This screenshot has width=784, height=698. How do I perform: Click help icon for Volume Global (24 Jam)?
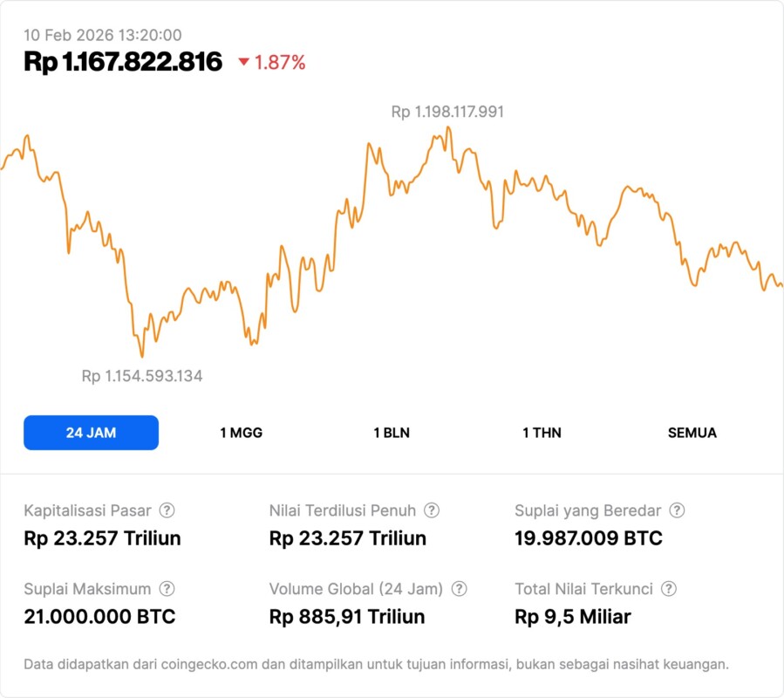[x=460, y=589]
